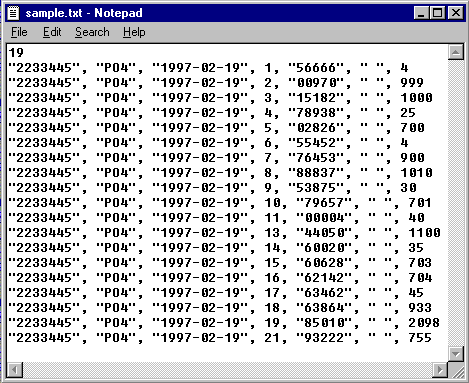Click the vertical scrollbar up arrow
The image size is (469, 383).
pyautogui.click(x=456, y=52)
